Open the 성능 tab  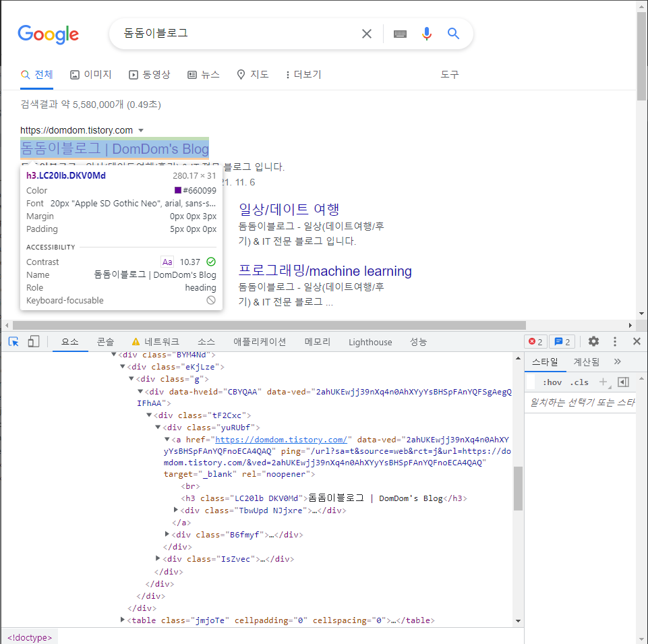point(418,342)
